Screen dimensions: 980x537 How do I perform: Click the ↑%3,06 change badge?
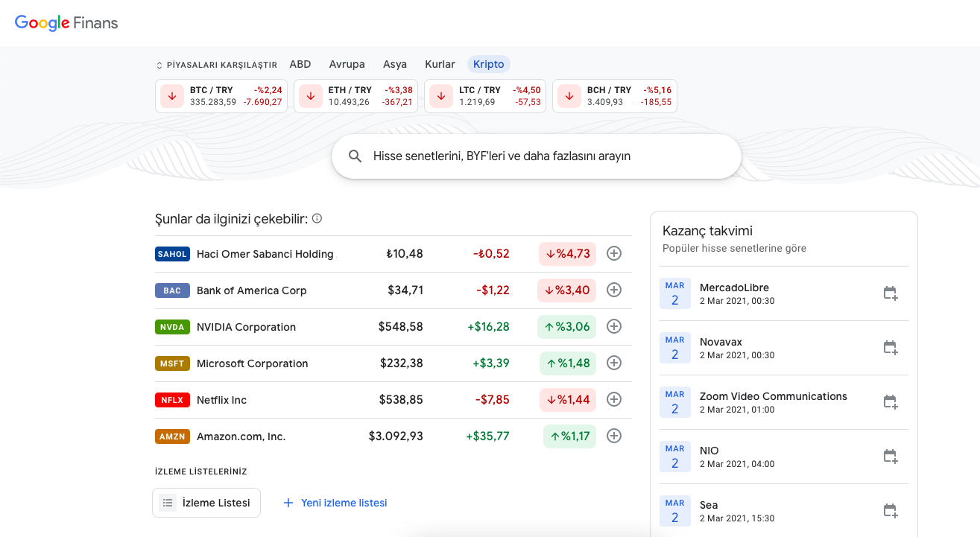click(567, 326)
